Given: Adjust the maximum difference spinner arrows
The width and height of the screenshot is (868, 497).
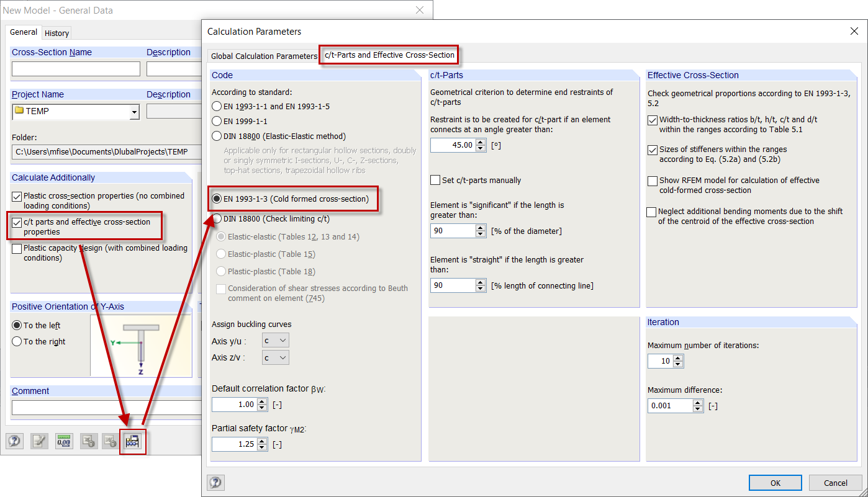Looking at the screenshot, I should (x=698, y=406).
